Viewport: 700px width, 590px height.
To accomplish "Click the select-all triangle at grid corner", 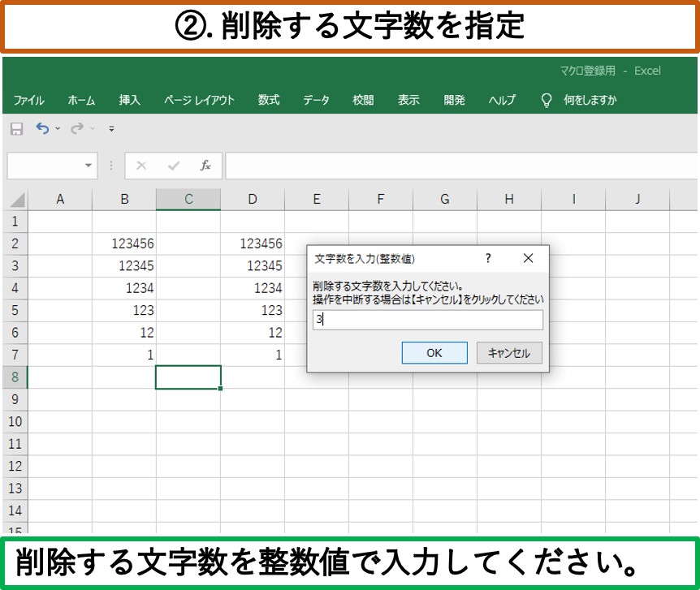I will [x=16, y=200].
